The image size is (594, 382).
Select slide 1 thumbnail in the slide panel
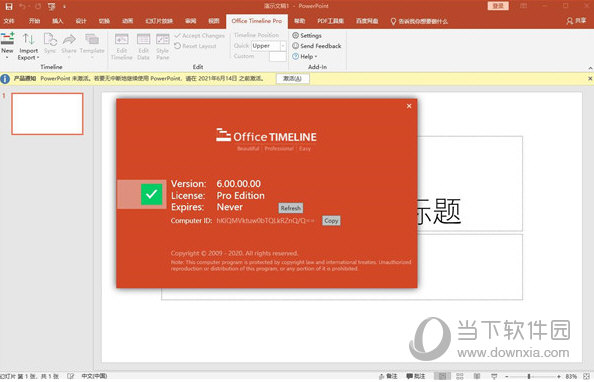coord(47,114)
